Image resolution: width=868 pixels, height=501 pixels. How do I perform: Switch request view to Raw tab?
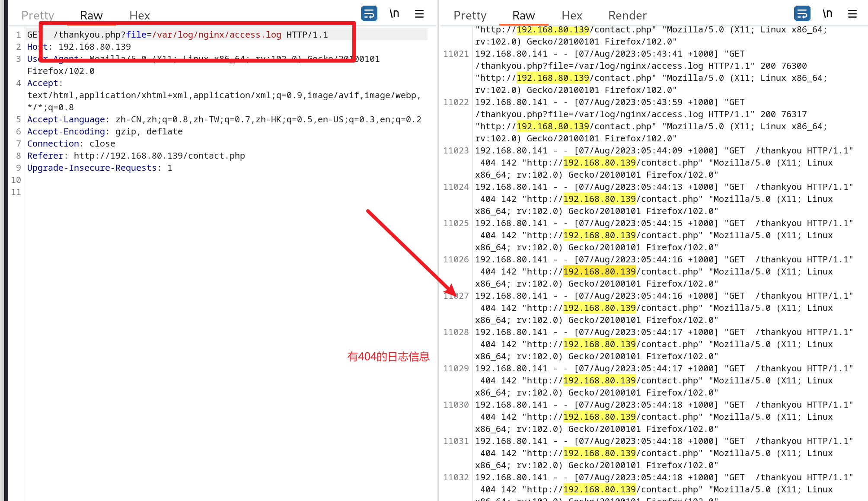(91, 16)
